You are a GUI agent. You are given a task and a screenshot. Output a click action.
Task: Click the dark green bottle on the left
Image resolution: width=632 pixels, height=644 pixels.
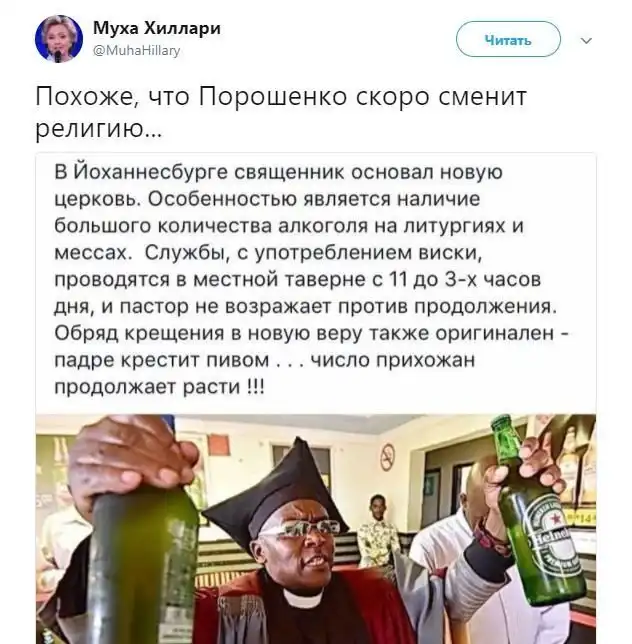tap(145, 566)
